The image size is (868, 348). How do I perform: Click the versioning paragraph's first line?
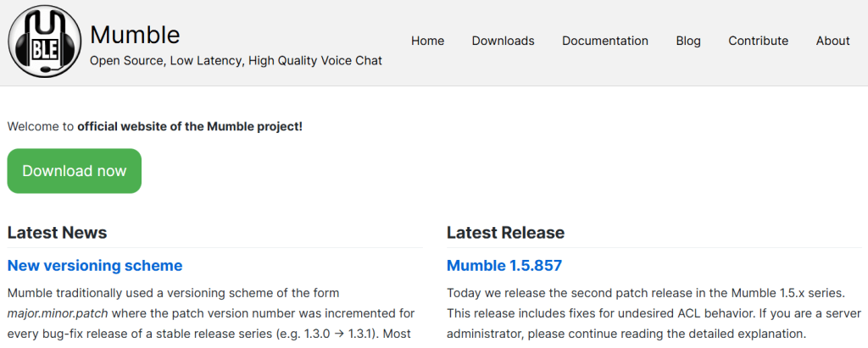[173, 293]
